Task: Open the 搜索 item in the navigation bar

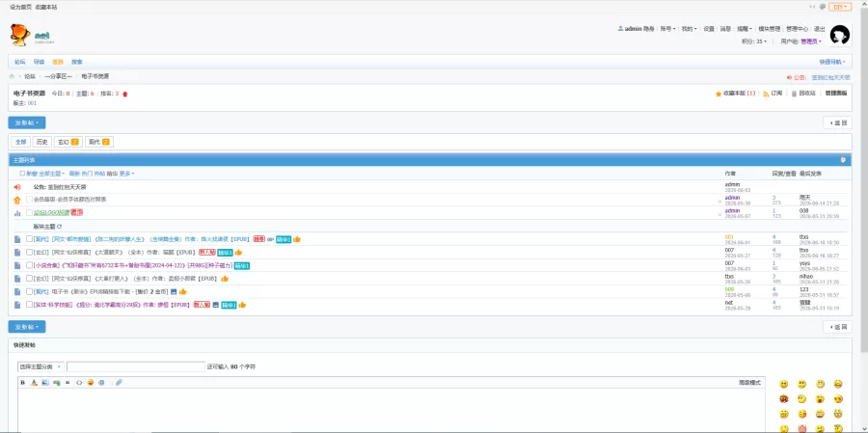Action: pyautogui.click(x=76, y=62)
